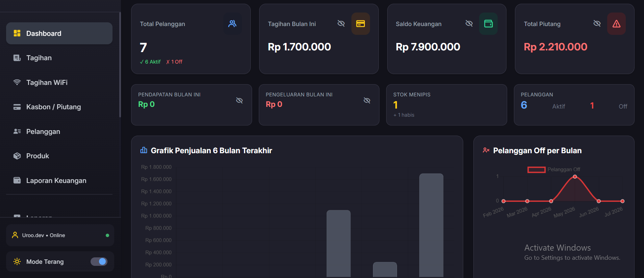Toggle Pengeluaran Bulan Ini eye icon
The width and height of the screenshot is (644, 278).
point(367,100)
